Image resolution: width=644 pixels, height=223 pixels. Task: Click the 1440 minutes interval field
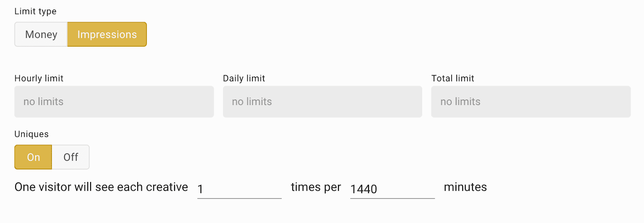pos(392,189)
